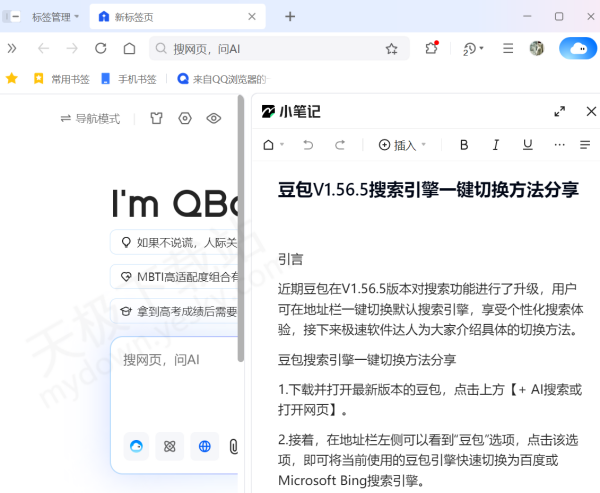Click the page vertical scrollbar
This screenshot has height=493, width=600.
click(241, 228)
